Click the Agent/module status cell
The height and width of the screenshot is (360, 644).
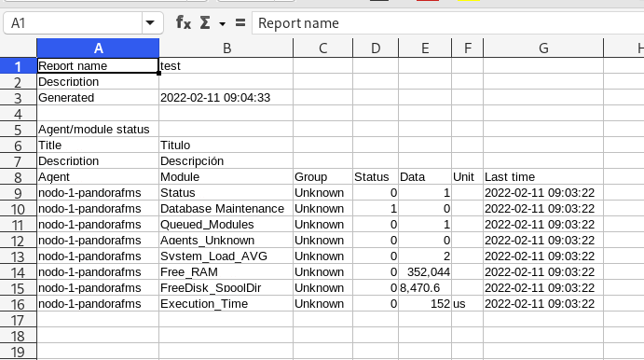pyautogui.click(x=98, y=130)
